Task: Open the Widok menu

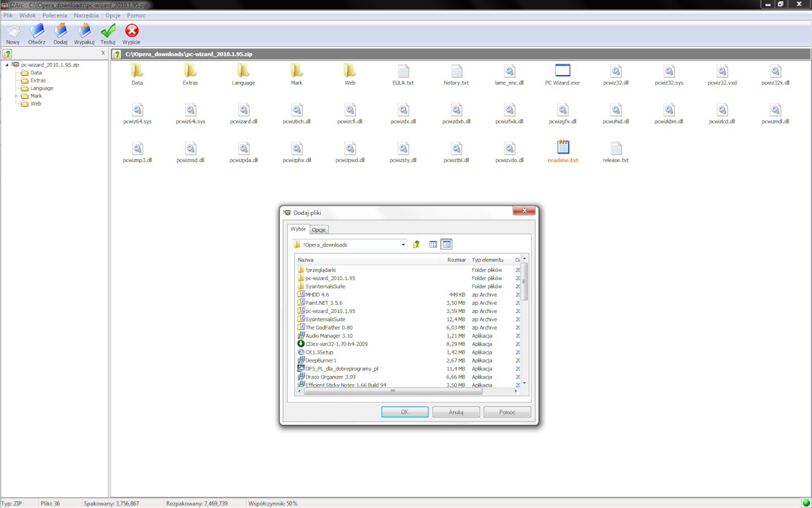Action: point(27,15)
